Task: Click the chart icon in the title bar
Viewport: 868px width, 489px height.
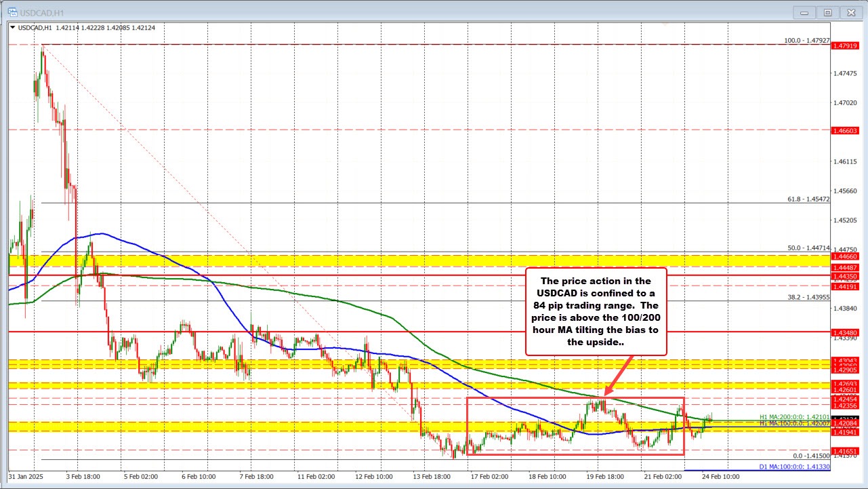Action: pos(12,12)
